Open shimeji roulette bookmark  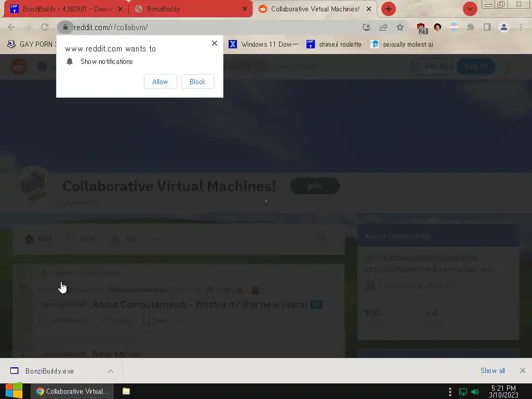pos(334,44)
